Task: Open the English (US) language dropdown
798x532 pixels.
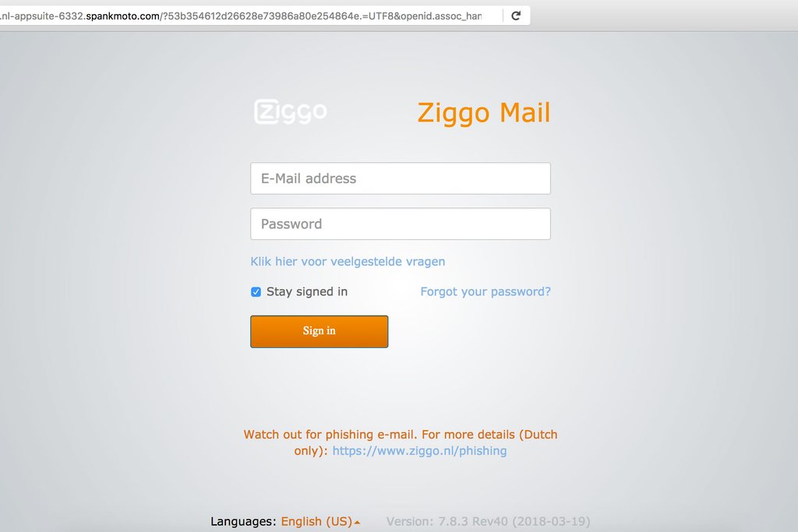Action: tap(316, 521)
